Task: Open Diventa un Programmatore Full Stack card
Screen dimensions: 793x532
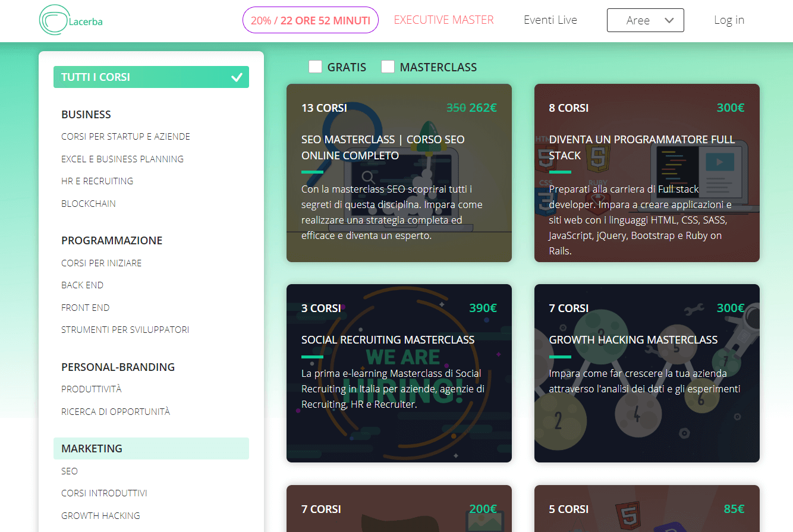Action: (647, 173)
